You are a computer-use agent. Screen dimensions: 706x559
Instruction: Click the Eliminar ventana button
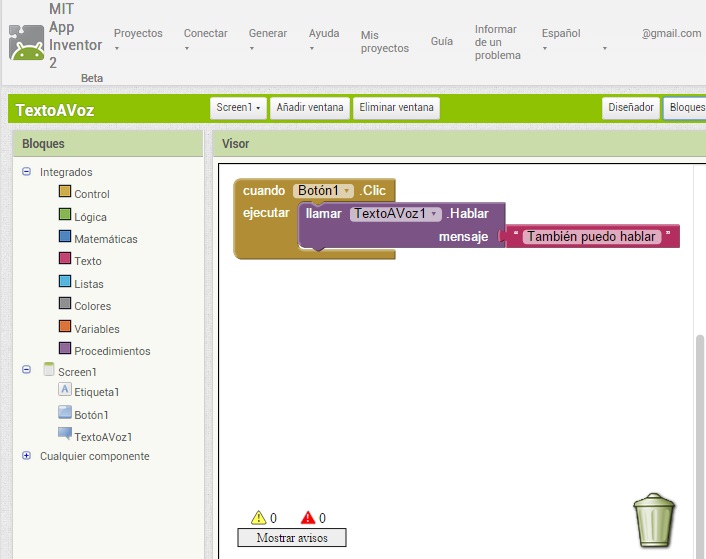(396, 108)
